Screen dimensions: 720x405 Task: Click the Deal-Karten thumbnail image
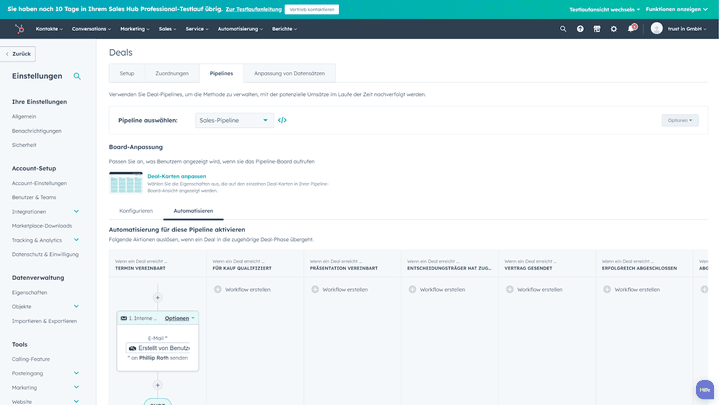click(126, 183)
